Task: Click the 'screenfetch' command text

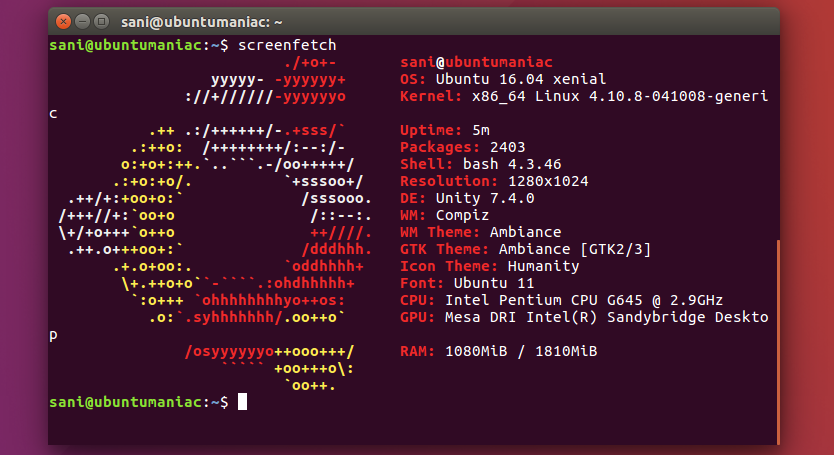Action: tap(287, 45)
